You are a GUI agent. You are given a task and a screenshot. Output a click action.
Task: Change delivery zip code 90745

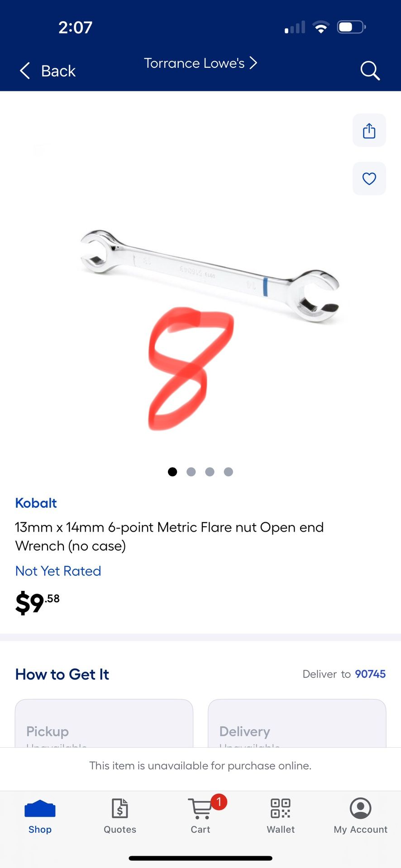coord(370,674)
